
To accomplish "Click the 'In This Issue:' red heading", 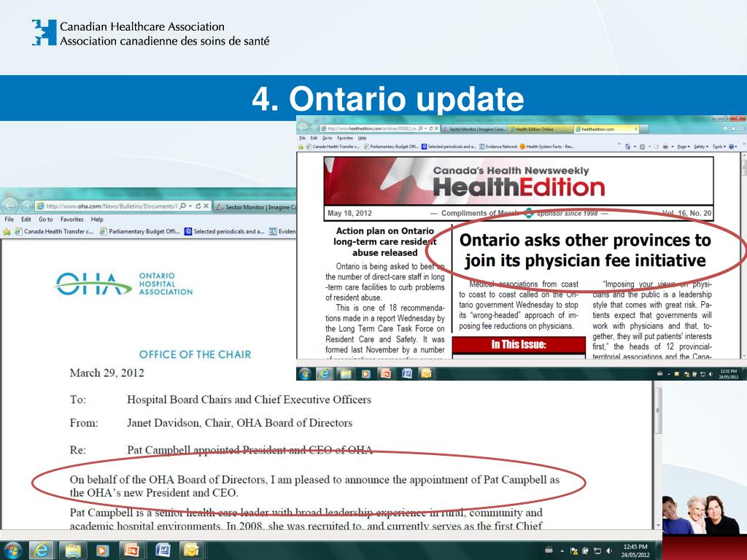I will coord(519,344).
